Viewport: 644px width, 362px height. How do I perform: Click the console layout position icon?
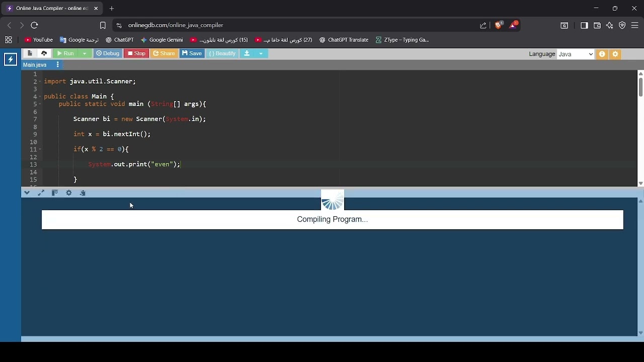(55, 193)
